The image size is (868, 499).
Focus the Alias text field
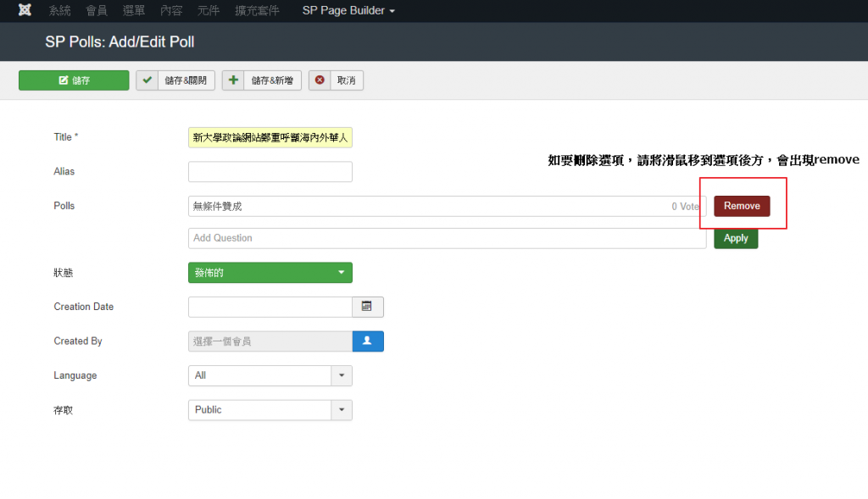270,172
